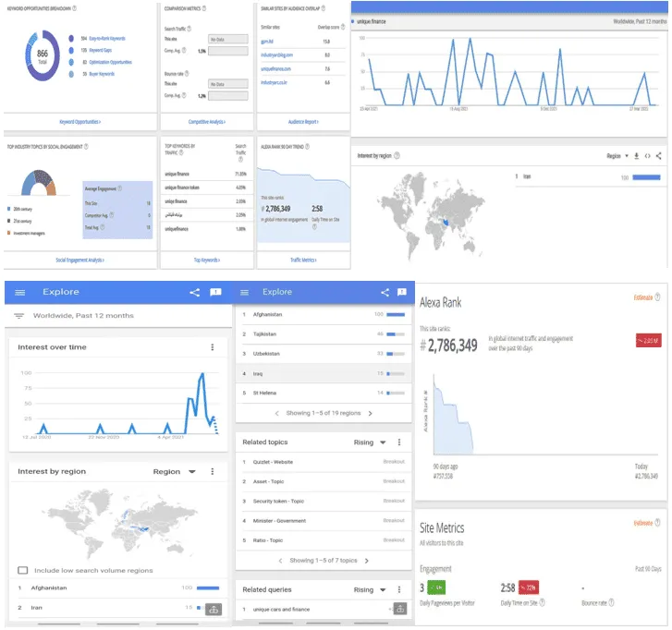
Task: Click the 866 Total donut chart
Action: pos(42,56)
